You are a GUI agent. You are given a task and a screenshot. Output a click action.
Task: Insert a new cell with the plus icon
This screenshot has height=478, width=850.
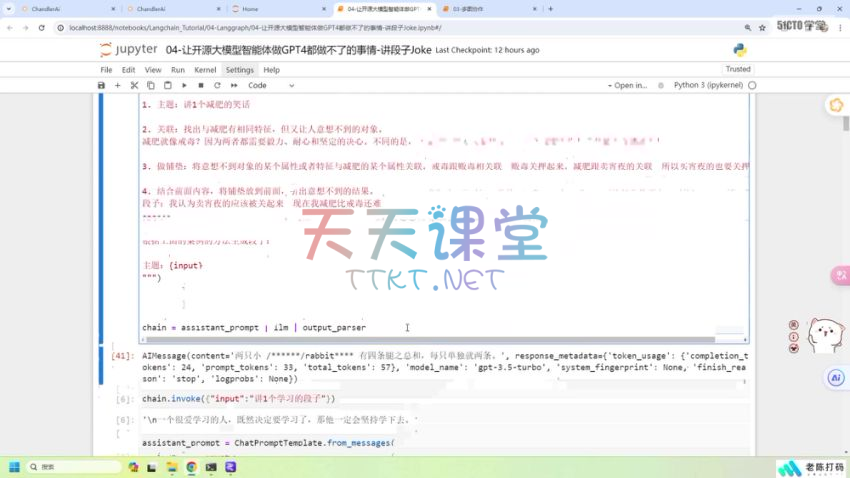118,86
